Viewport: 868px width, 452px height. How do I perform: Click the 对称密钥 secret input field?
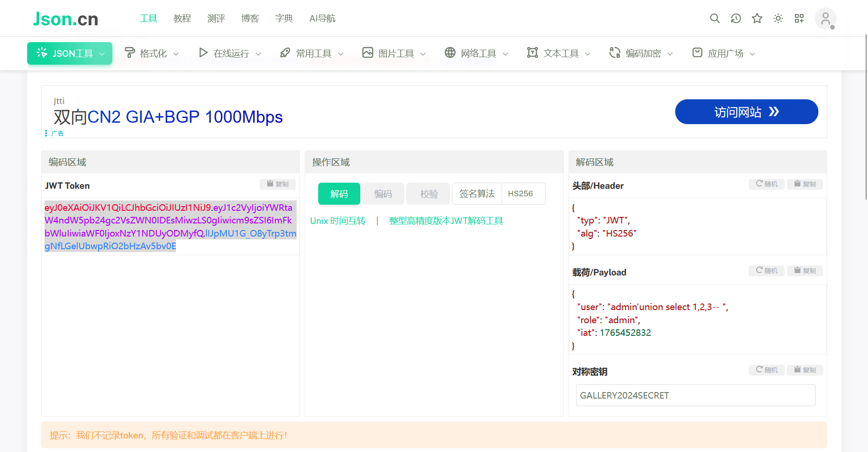(x=695, y=395)
